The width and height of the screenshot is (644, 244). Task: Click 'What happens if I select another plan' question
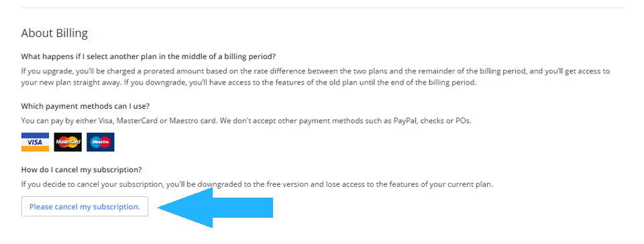coord(148,56)
